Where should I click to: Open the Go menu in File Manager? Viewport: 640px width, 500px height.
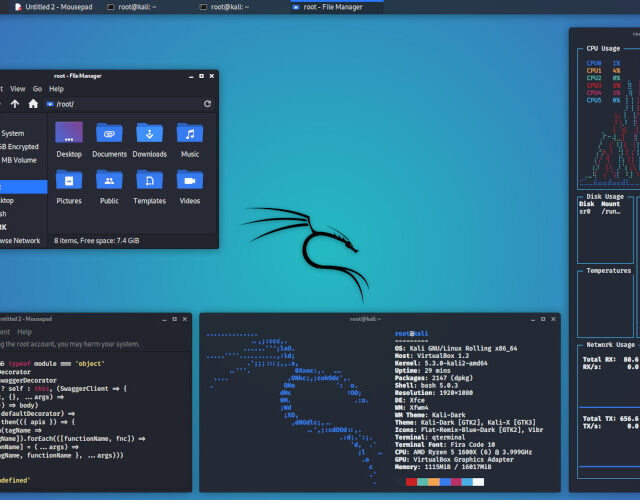(37, 89)
